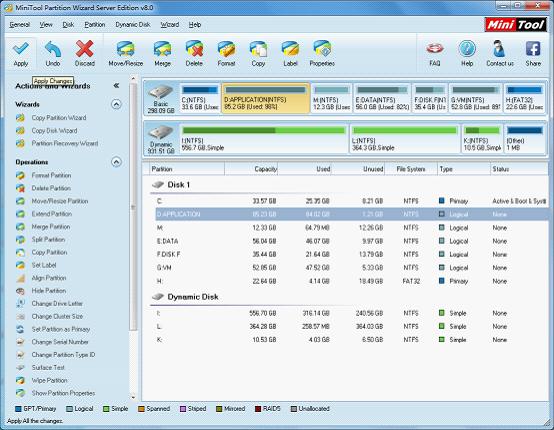
Task: Select the G:VM partition row
Action: click(352, 268)
